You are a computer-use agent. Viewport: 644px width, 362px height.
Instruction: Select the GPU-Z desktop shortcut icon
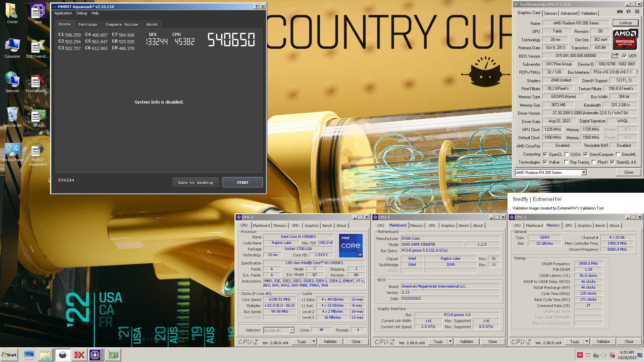38,117
